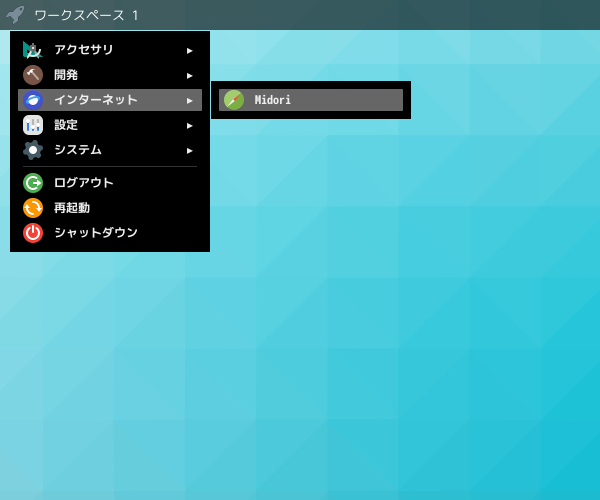The height and width of the screenshot is (500, 600).
Task: Expand the アクセサリ submenu arrow
Action: pos(189,50)
